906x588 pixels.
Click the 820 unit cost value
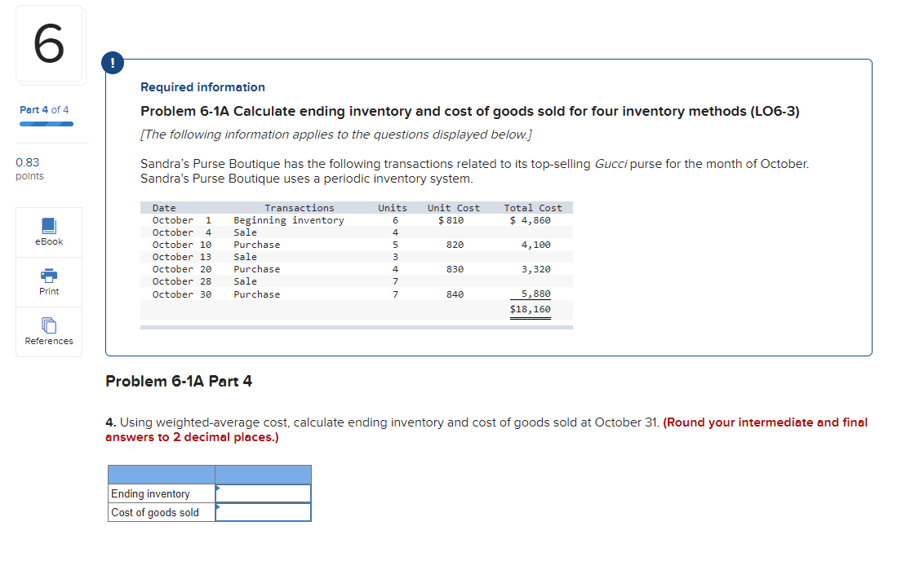point(455,245)
